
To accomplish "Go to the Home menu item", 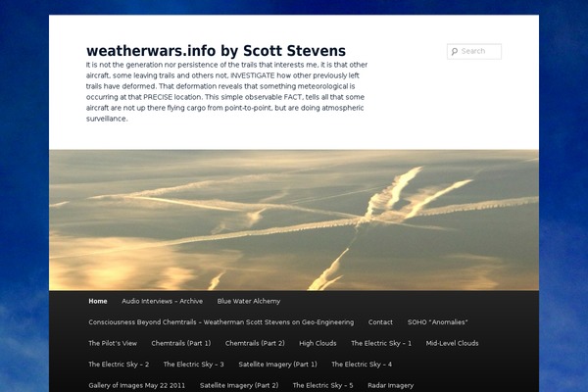I will click(x=98, y=301).
